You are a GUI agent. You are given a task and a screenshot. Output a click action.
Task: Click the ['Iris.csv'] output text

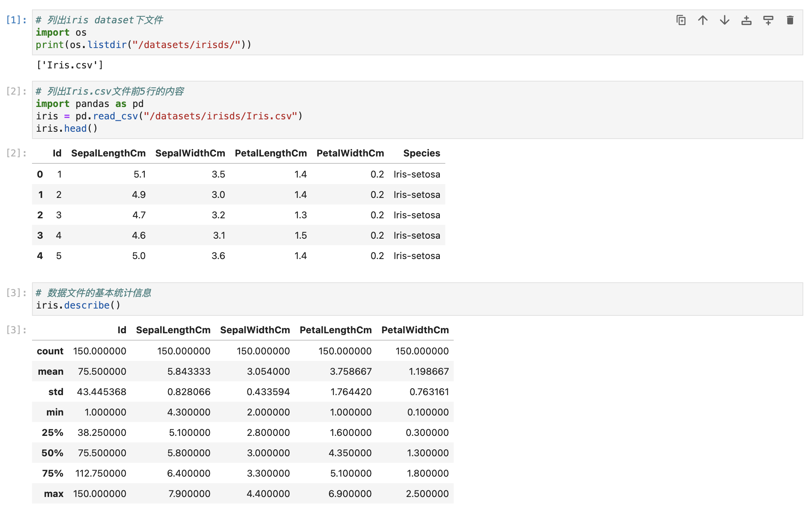pyautogui.click(x=70, y=65)
